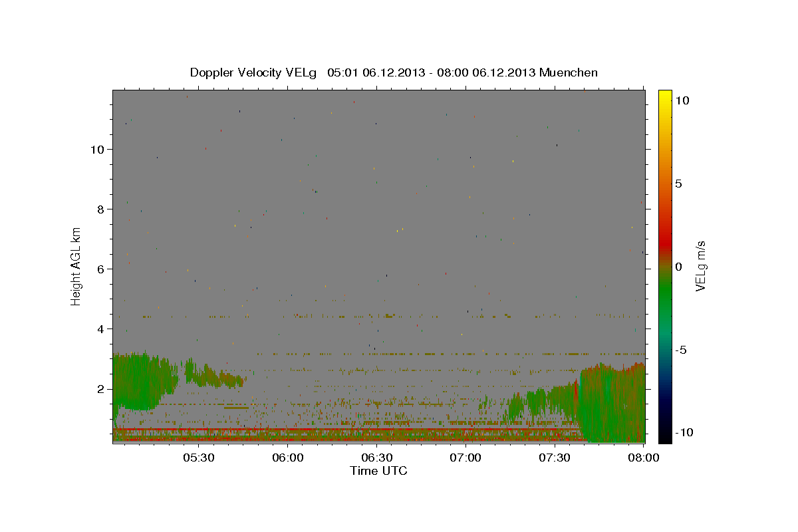The image size is (798, 532).
Task: Click the 08:00 time tick label
Action: [x=643, y=458]
